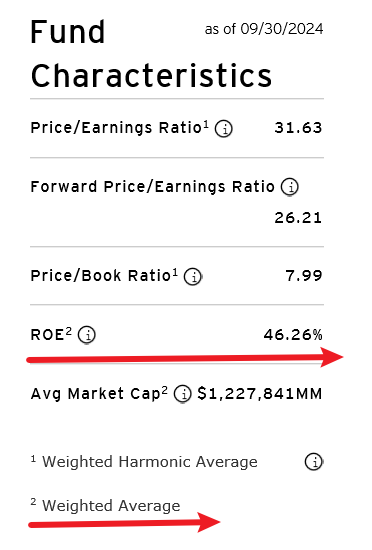Select the Avg Market Cap label

tap(99, 394)
